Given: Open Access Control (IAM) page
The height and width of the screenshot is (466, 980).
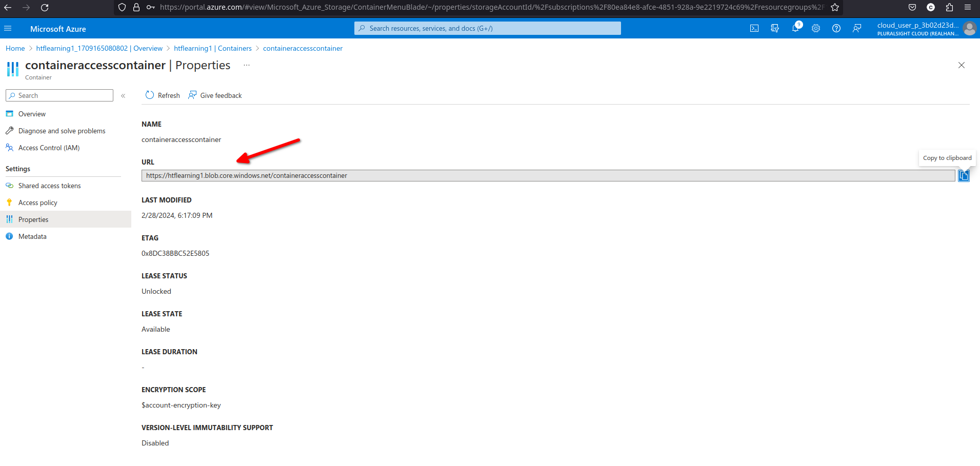Looking at the screenshot, I should pyautogui.click(x=49, y=148).
